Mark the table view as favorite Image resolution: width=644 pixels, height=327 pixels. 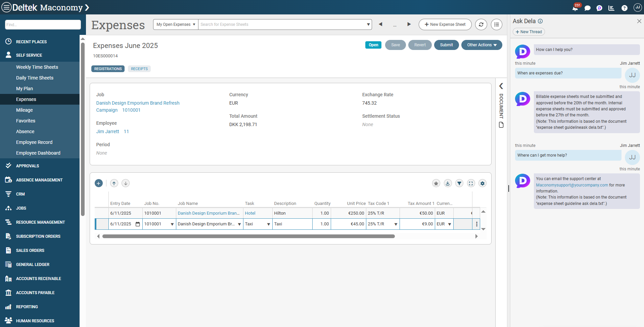tap(436, 183)
